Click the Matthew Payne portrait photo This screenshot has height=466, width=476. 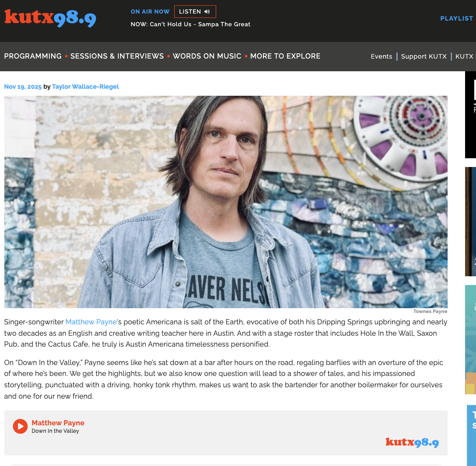(226, 202)
